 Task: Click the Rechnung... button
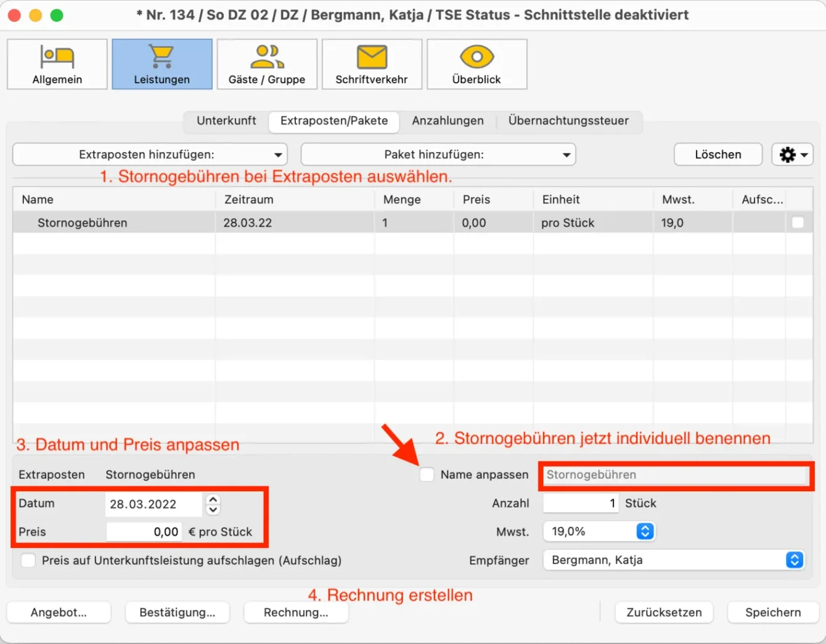[296, 613]
